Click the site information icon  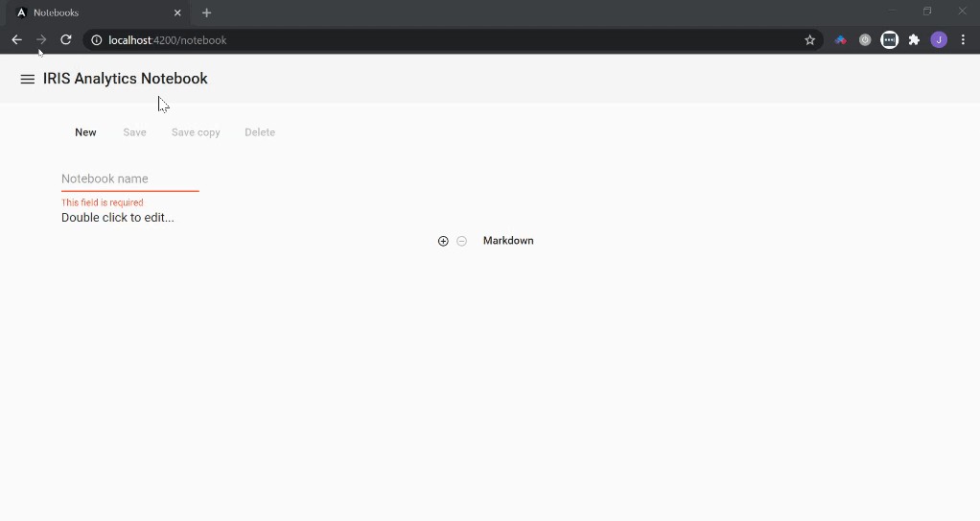click(x=97, y=40)
